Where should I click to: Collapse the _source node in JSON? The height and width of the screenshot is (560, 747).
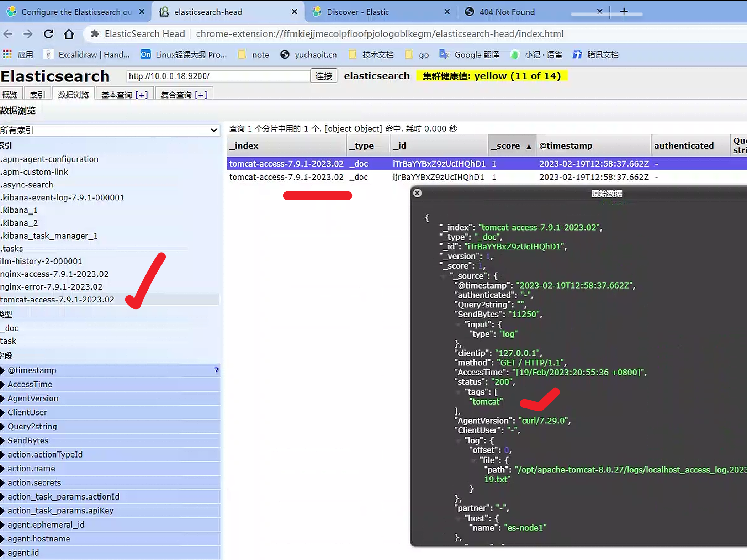click(x=443, y=276)
